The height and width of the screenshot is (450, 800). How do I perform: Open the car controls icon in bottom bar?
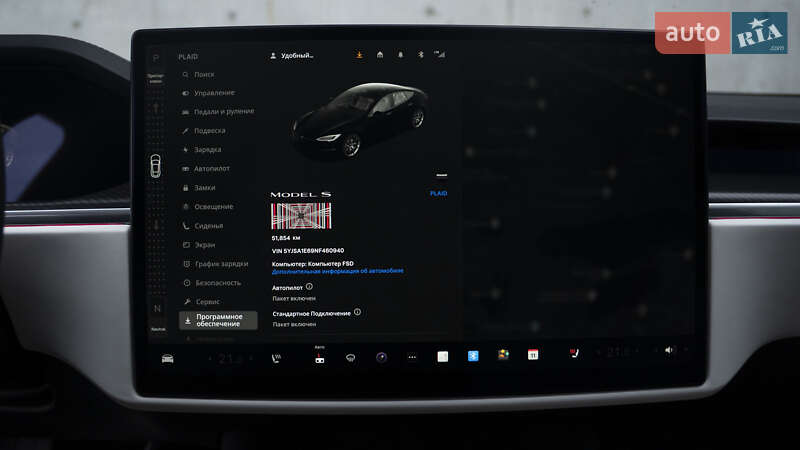point(167,359)
